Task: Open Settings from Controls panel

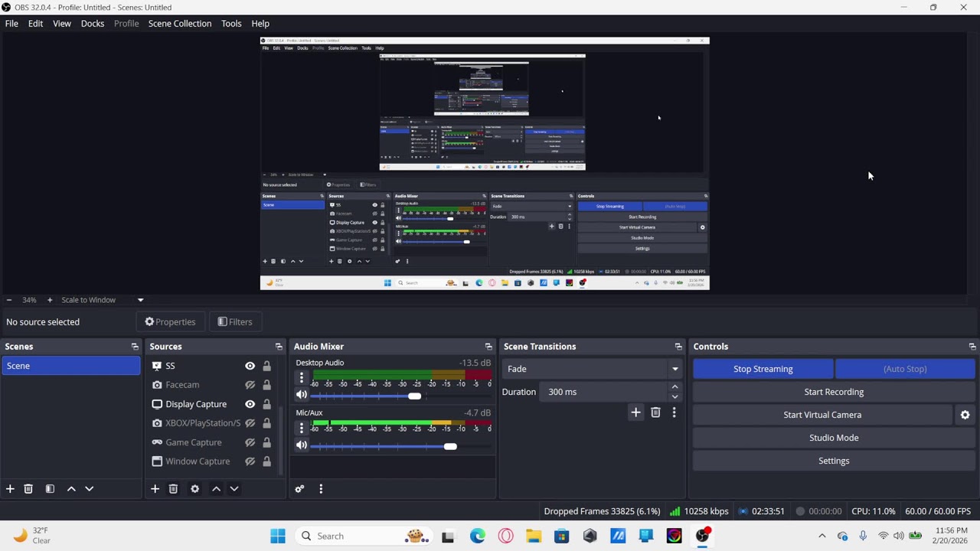Action: (834, 461)
